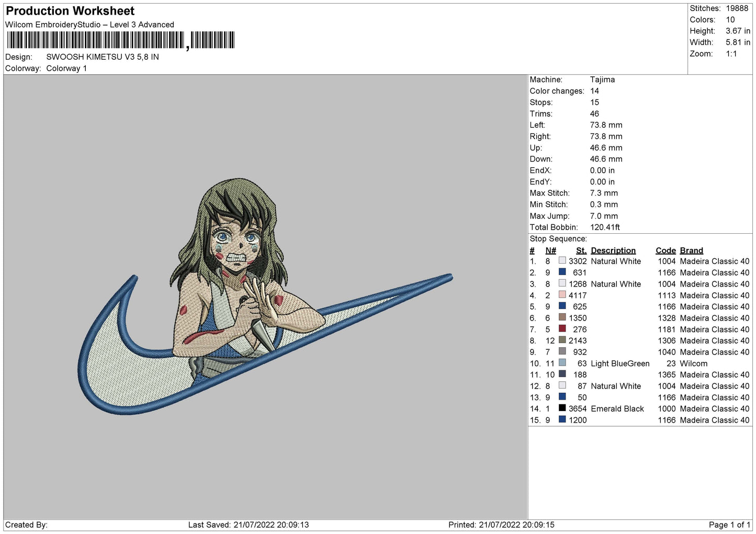Pick the light blue-green swatch in stop row 10
Screen dimensions: 756x534
pyautogui.click(x=562, y=362)
